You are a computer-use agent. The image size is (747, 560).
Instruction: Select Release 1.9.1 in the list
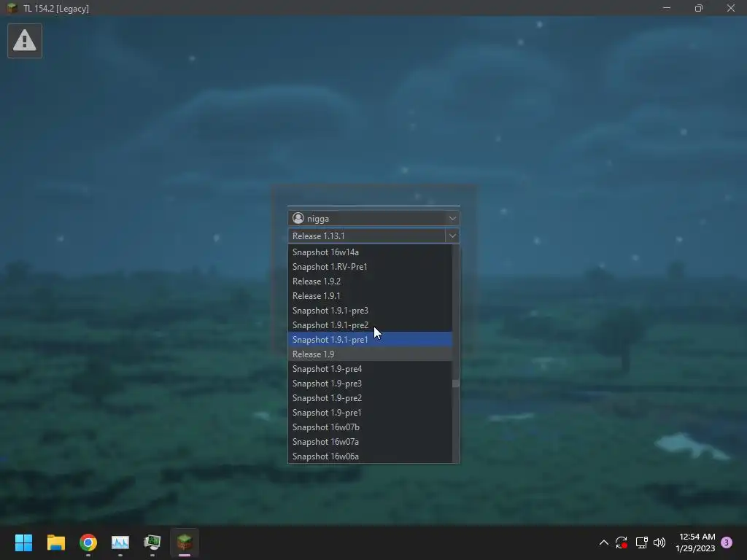point(370,296)
